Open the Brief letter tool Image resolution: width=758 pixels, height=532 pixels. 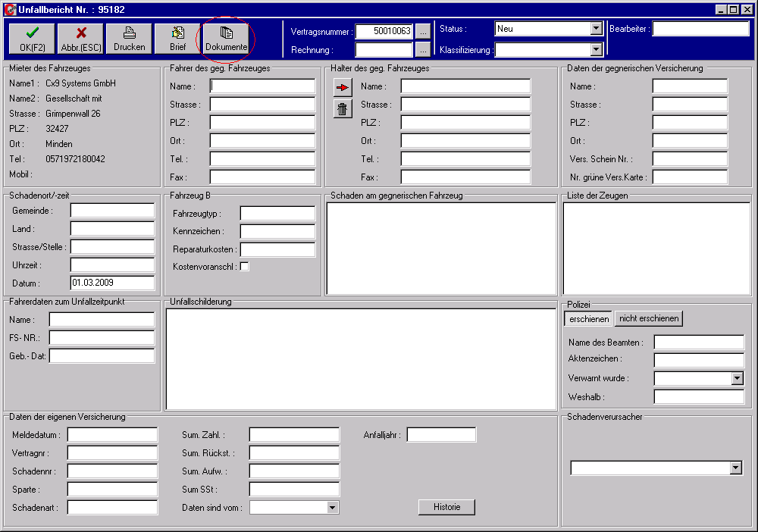coord(178,38)
